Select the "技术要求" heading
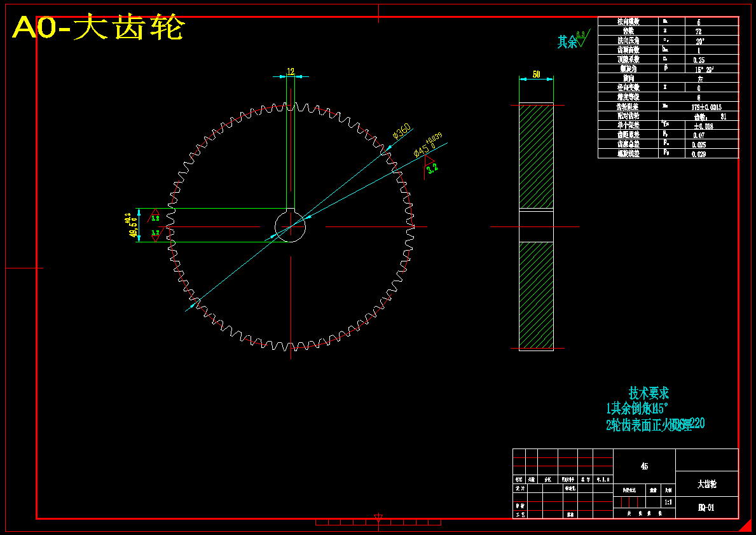The image size is (756, 535). (649, 393)
